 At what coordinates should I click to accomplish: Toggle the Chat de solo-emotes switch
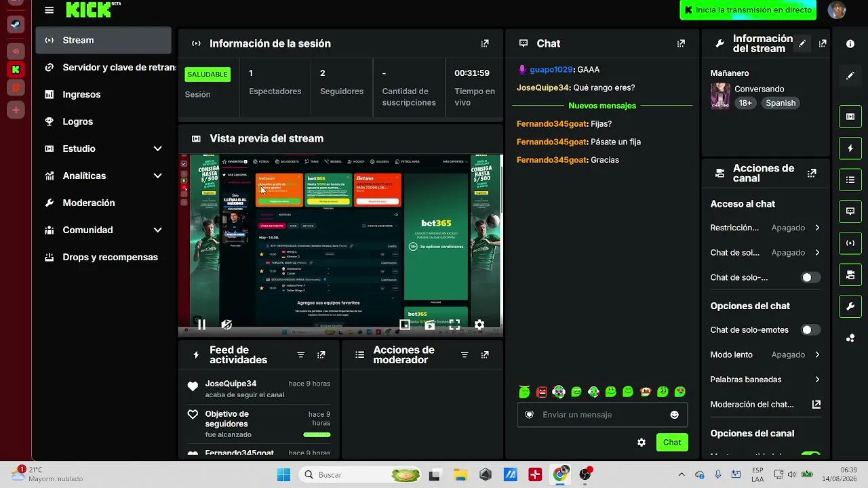click(810, 330)
